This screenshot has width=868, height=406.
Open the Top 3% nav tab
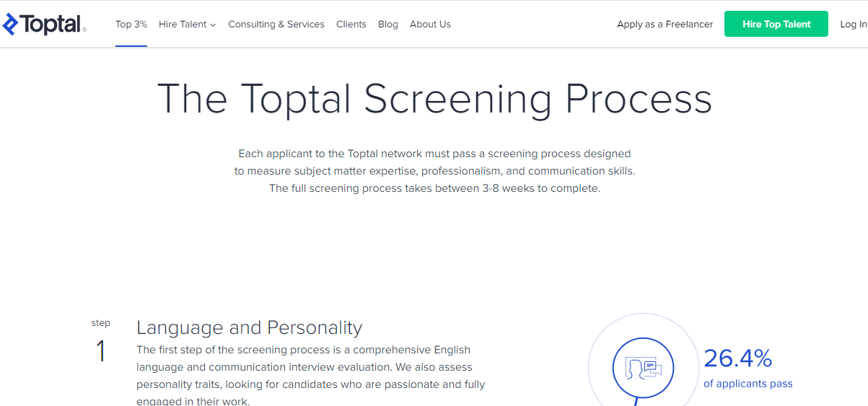131,25
